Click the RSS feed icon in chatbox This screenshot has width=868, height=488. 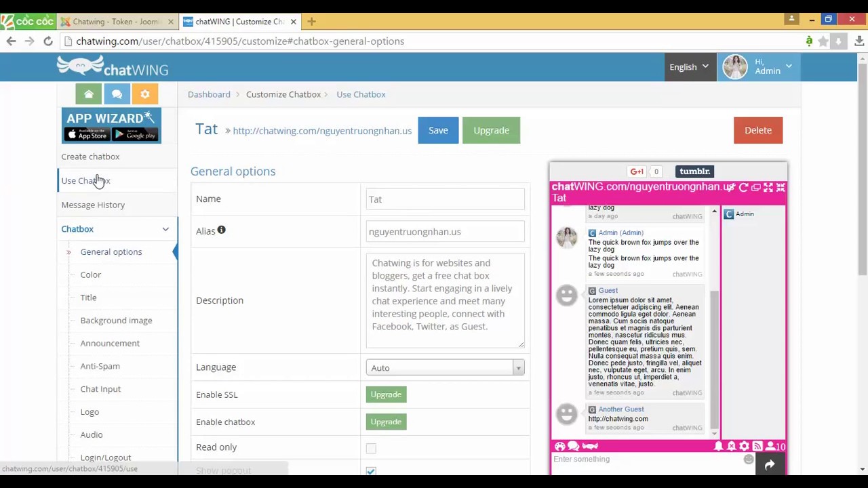coord(757,446)
